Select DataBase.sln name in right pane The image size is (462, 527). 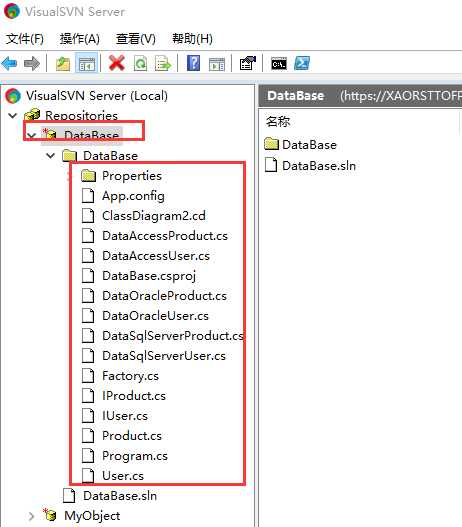[319, 166]
